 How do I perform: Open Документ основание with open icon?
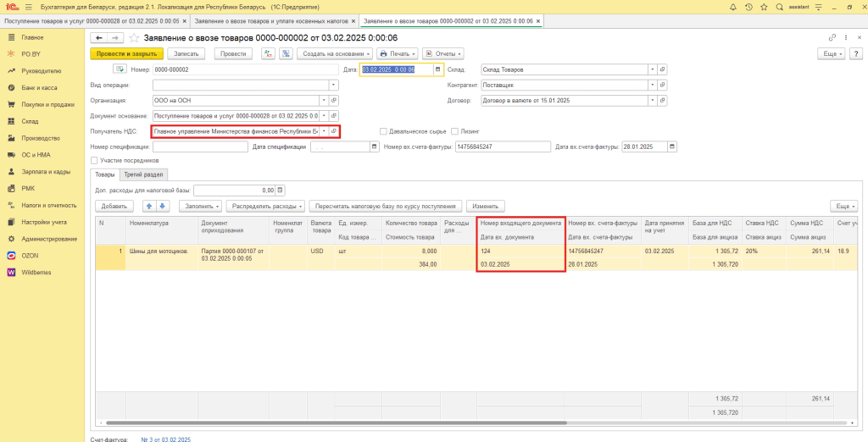[x=334, y=116]
